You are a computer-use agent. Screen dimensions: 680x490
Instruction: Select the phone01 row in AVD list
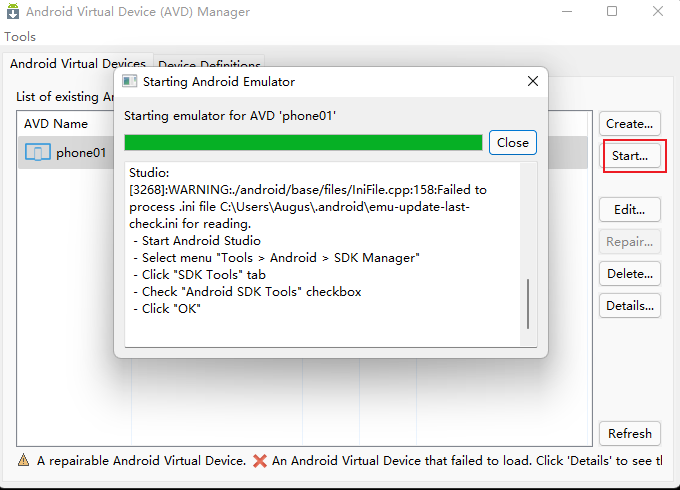point(303,153)
